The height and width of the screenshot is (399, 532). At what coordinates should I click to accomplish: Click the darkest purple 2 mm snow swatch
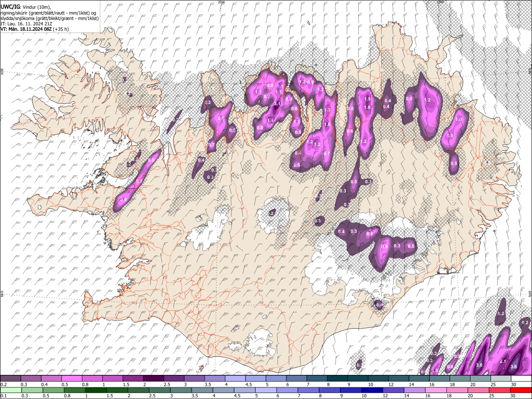click(x=153, y=379)
